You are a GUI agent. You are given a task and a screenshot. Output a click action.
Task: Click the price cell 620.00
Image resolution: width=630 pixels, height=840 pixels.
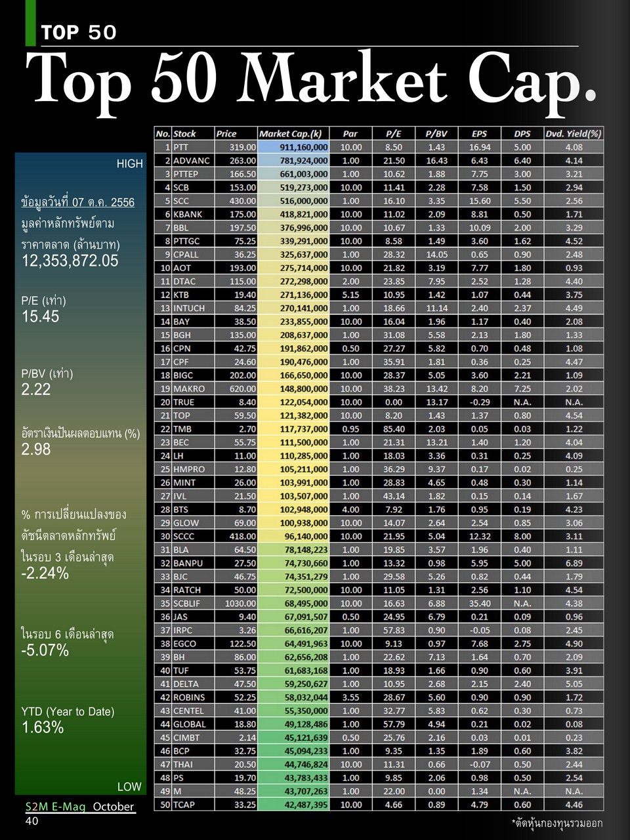[x=236, y=388]
